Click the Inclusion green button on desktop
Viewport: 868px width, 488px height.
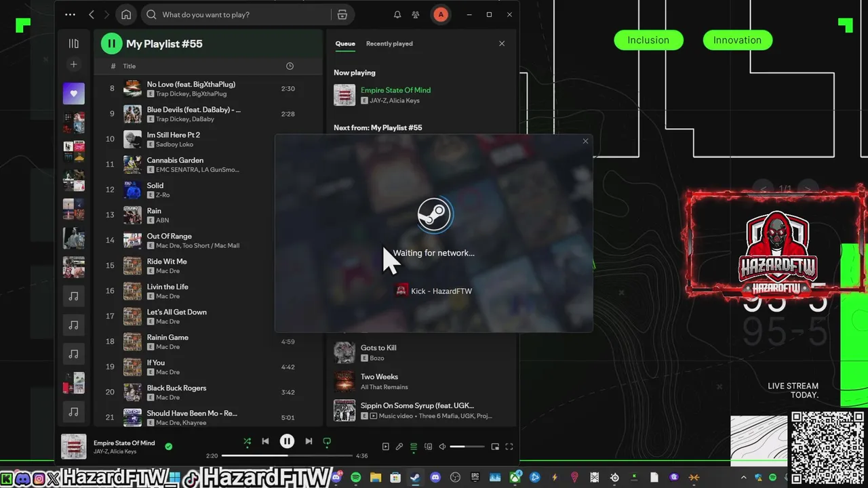pos(648,40)
